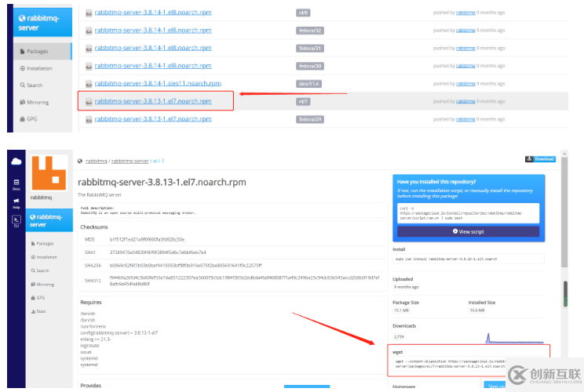Select the fedora/29 distro badge
The image size is (584, 392).
tap(310, 119)
